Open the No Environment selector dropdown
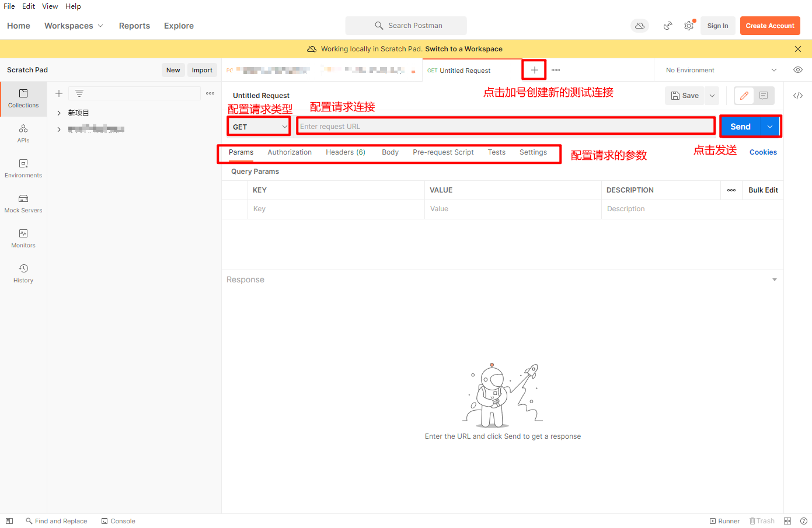Screen dimensions: 812x528 pyautogui.click(x=721, y=70)
